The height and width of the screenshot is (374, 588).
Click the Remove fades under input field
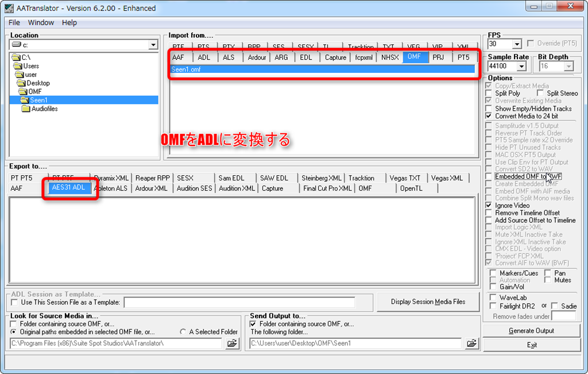(564, 316)
